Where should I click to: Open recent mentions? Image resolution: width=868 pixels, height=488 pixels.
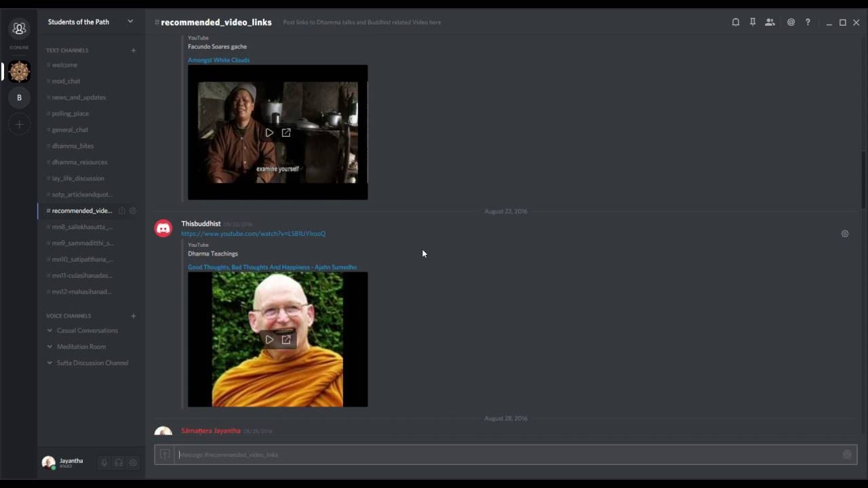coord(791,22)
